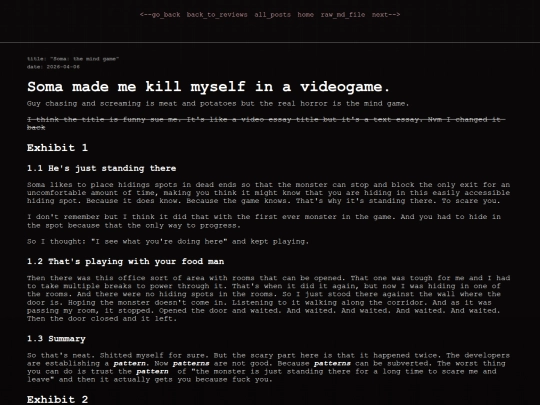540x405 pixels.
Task: Click the "1.1 He's just standing there" heading
Action: (102, 168)
